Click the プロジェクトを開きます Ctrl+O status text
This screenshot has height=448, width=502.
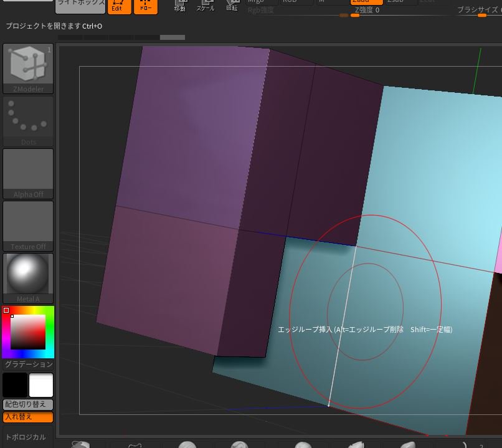pyautogui.click(x=54, y=26)
